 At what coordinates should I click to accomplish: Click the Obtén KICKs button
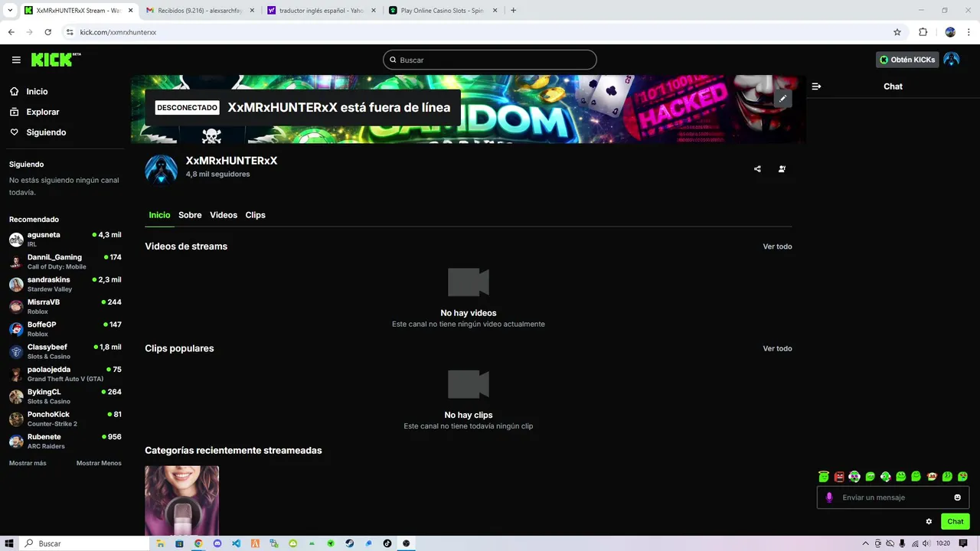point(907,60)
